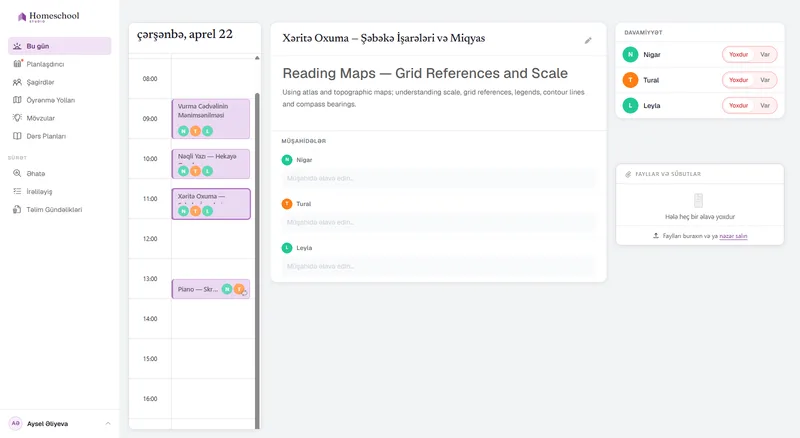Open Öyrənmə Yolları map icon

(x=17, y=100)
